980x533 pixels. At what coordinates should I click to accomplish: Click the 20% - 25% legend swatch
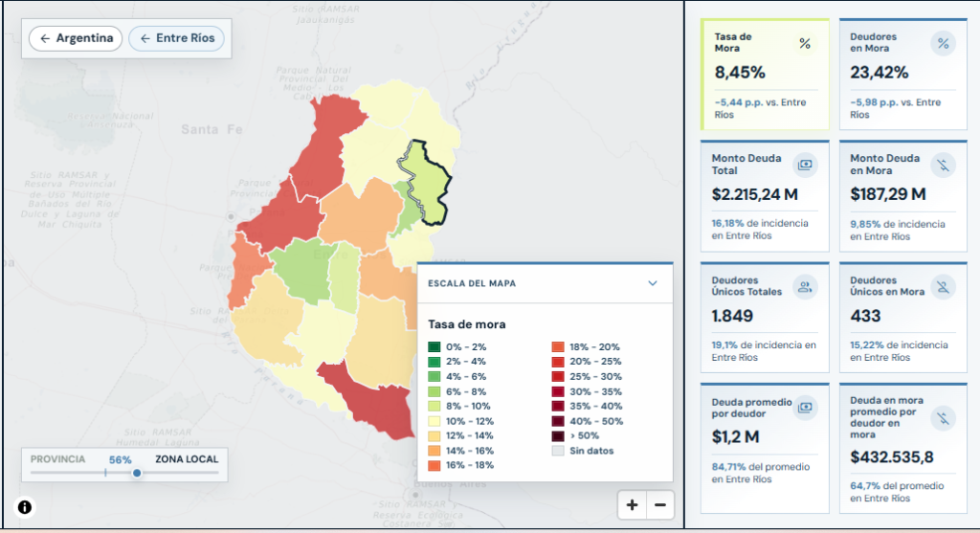point(558,361)
